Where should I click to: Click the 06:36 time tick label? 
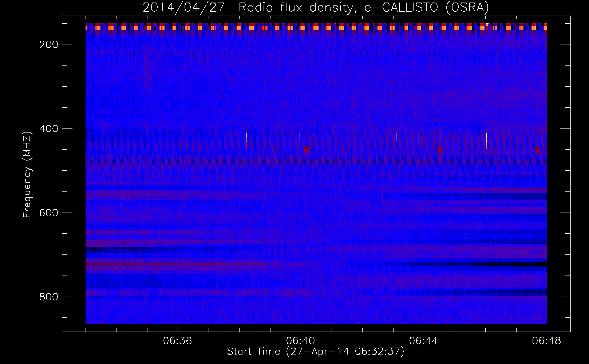point(177,341)
